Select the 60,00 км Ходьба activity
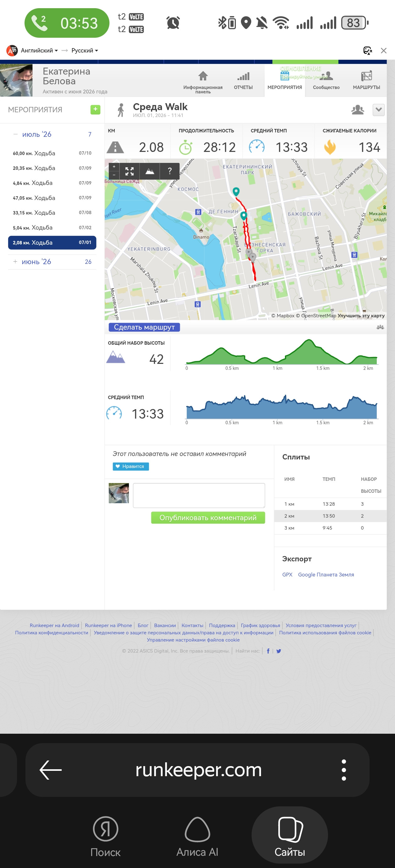The height and width of the screenshot is (868, 395). coord(52,153)
